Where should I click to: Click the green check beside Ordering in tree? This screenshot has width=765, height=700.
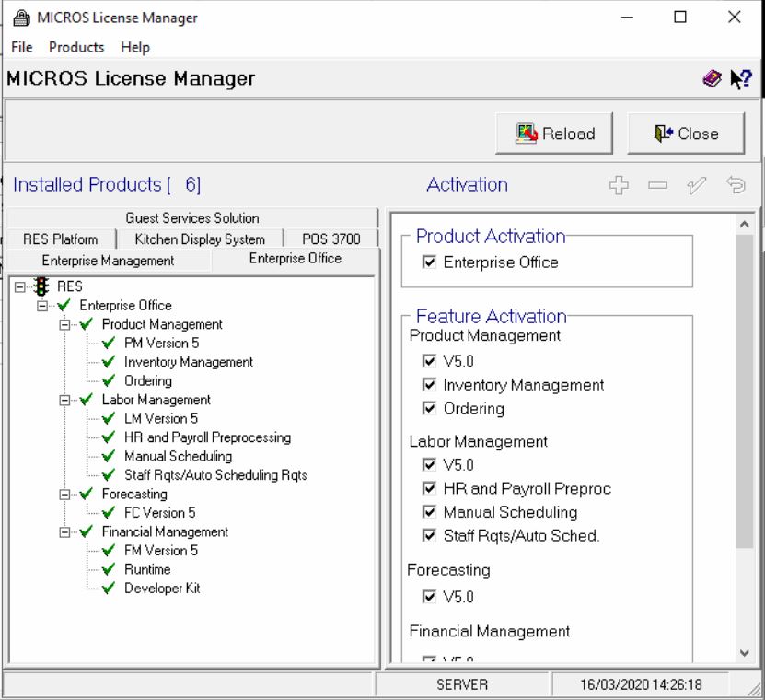point(109,380)
